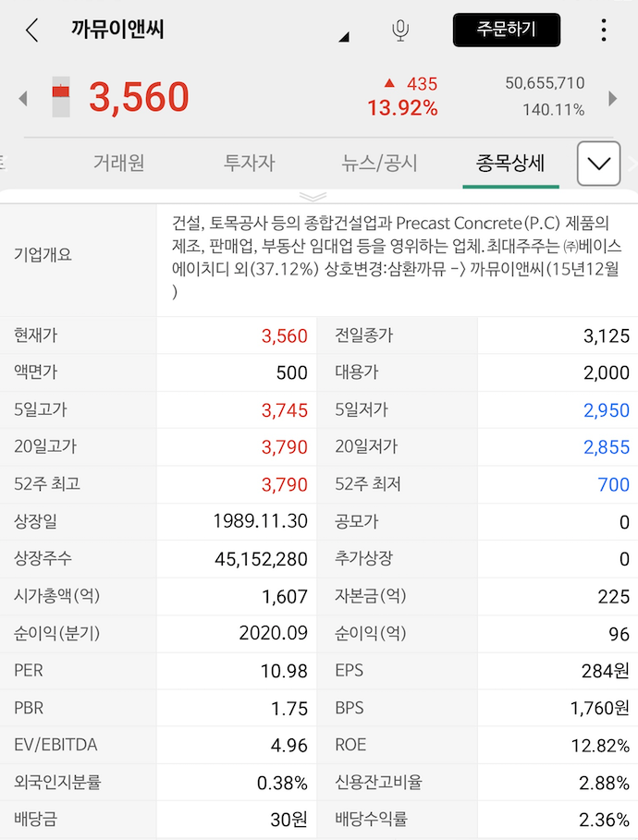Tap the trading volume 50,655,710
The width and height of the screenshot is (638, 840).
click(x=545, y=83)
